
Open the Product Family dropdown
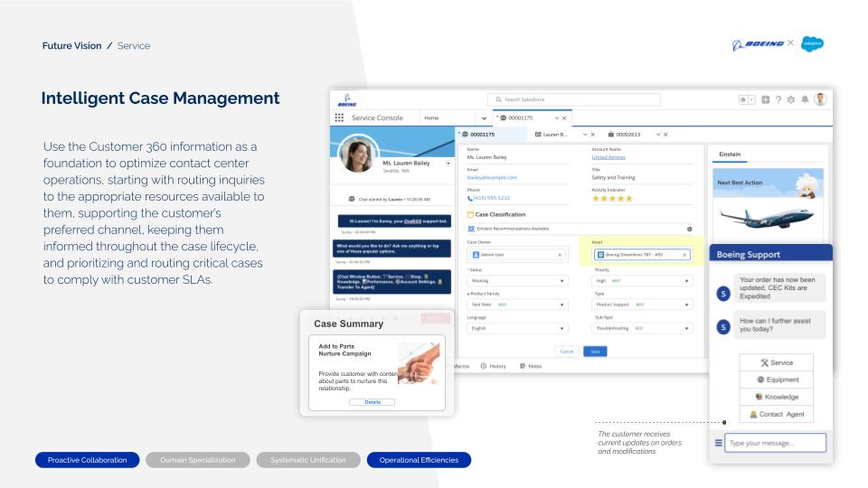click(517, 305)
